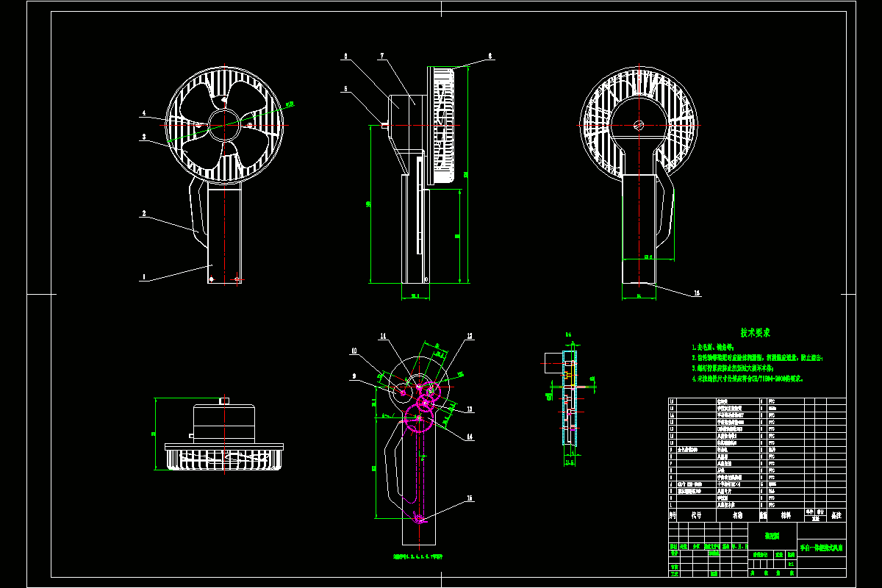Click the largest magenta gear in mechanism view

418,420
